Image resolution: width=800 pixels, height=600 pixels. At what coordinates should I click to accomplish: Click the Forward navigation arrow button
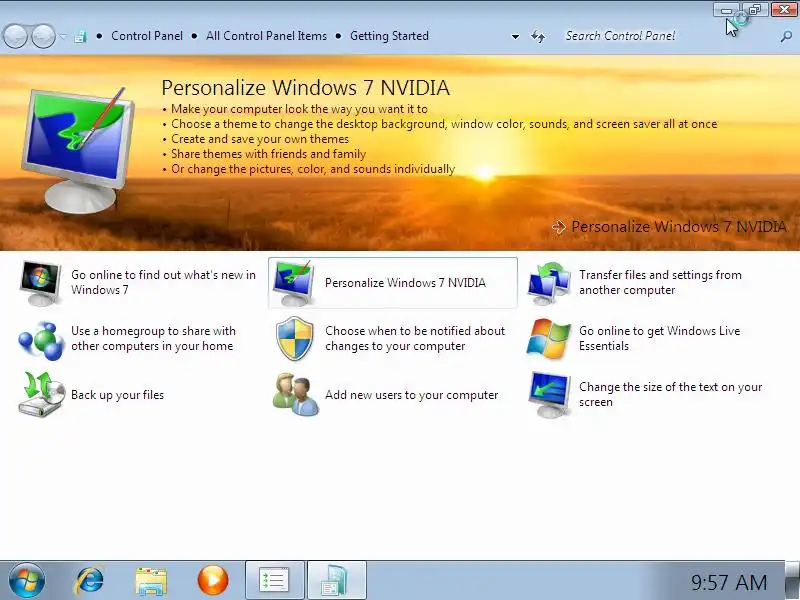click(43, 36)
